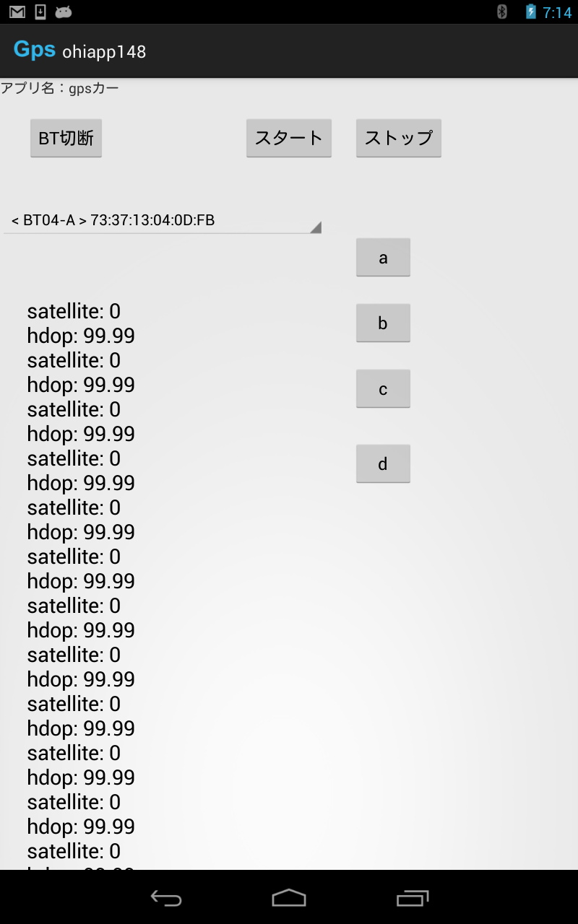Expand the spinner disclosure triangle
Screen dimensions: 578x924
(x=314, y=226)
